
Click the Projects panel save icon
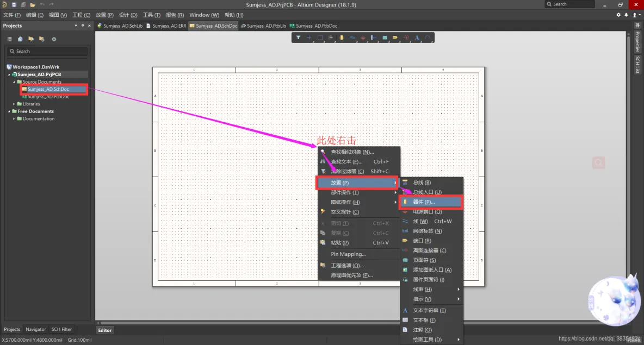(x=9, y=39)
